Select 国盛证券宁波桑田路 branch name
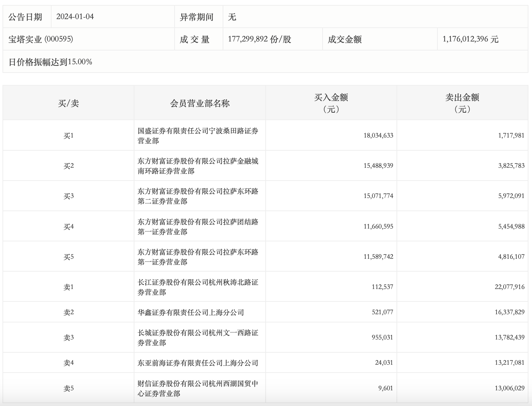The image size is (532, 406). [198, 135]
